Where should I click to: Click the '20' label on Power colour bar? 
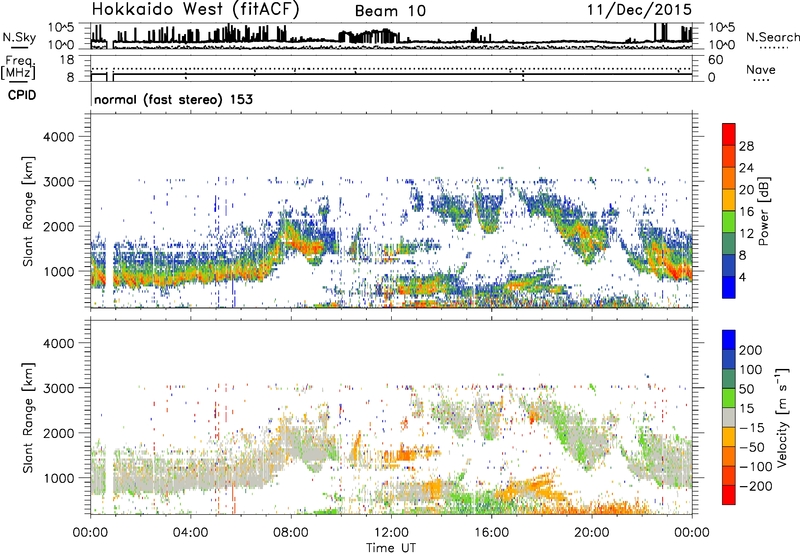[746, 190]
